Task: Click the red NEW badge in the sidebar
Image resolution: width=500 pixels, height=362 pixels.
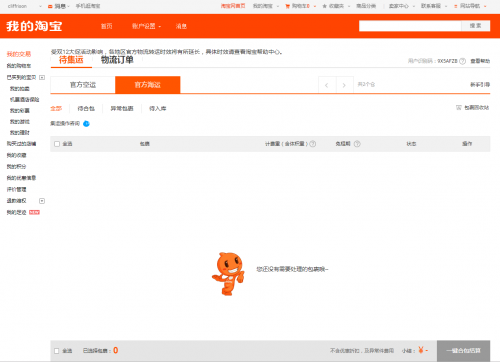Action: [x=34, y=212]
